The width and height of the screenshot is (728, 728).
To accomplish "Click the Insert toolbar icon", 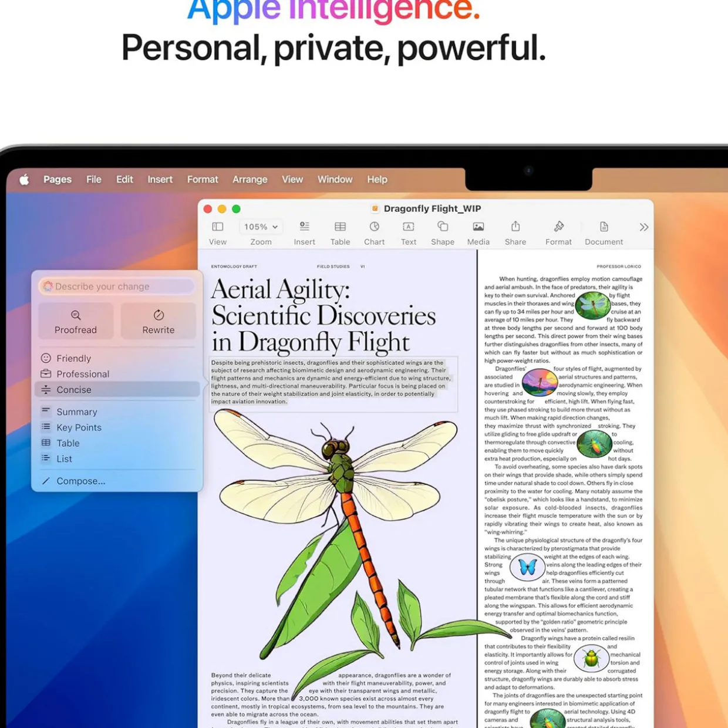I will click(x=304, y=227).
